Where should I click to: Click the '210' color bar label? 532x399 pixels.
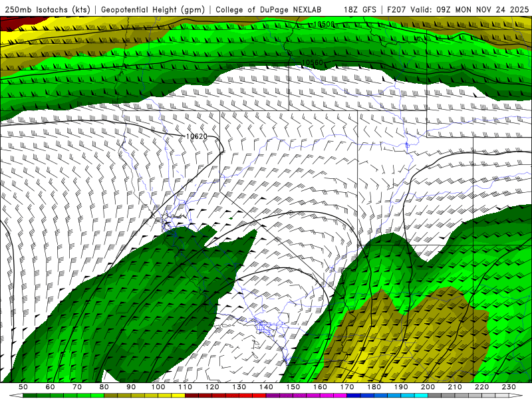pos(455,387)
